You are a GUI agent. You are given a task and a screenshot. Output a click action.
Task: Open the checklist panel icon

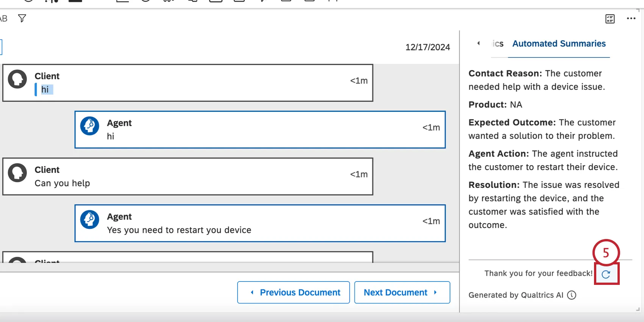coord(610,19)
